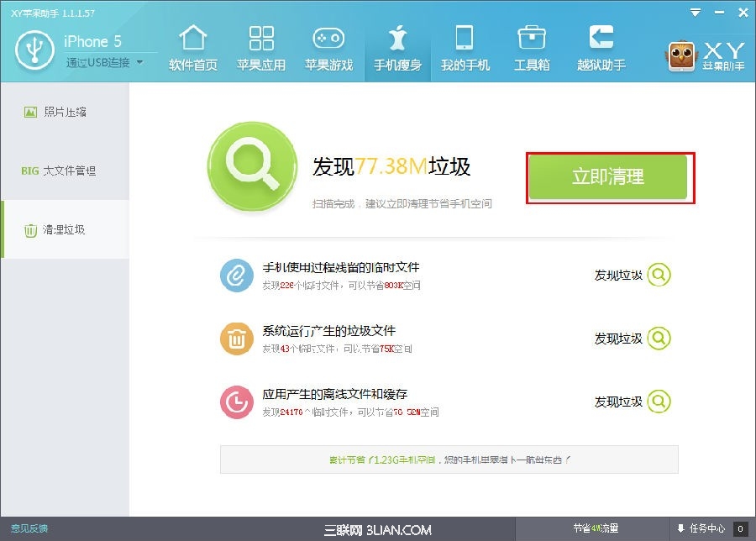This screenshot has width=756, height=541.
Task: Open 越狱助手 jailbreak helper
Action: (x=601, y=48)
